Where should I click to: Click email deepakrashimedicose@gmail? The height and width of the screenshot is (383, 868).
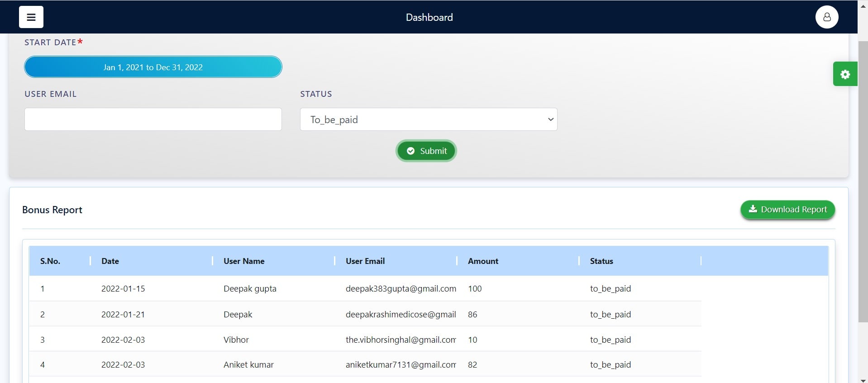[401, 315]
